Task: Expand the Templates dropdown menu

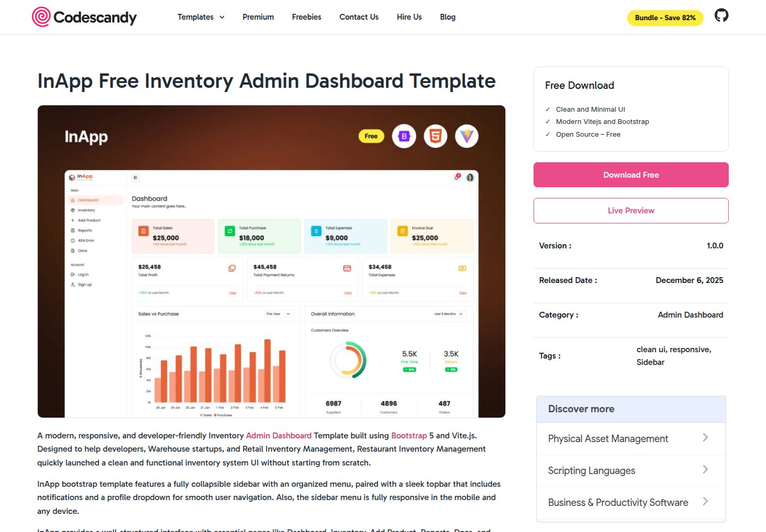Action: point(201,17)
